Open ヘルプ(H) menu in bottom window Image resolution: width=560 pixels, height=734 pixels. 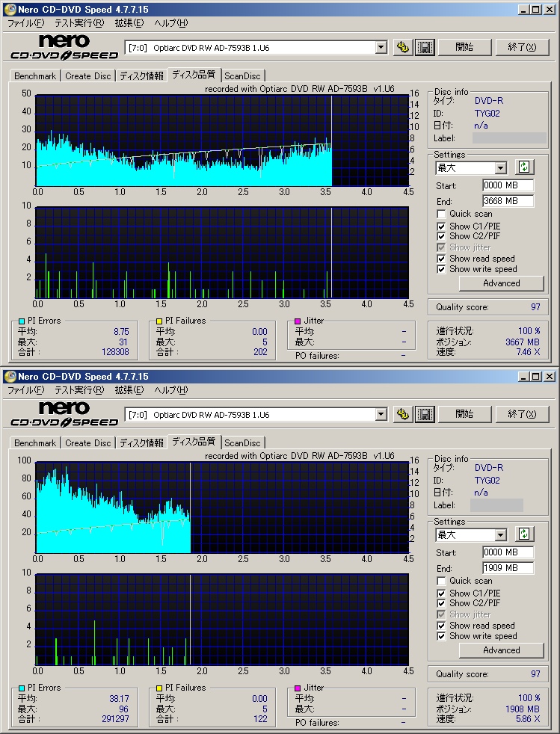pyautogui.click(x=171, y=390)
